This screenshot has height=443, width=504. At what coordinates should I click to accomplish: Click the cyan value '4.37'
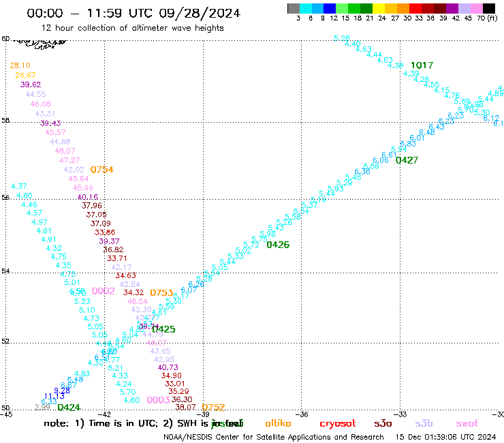19,186
